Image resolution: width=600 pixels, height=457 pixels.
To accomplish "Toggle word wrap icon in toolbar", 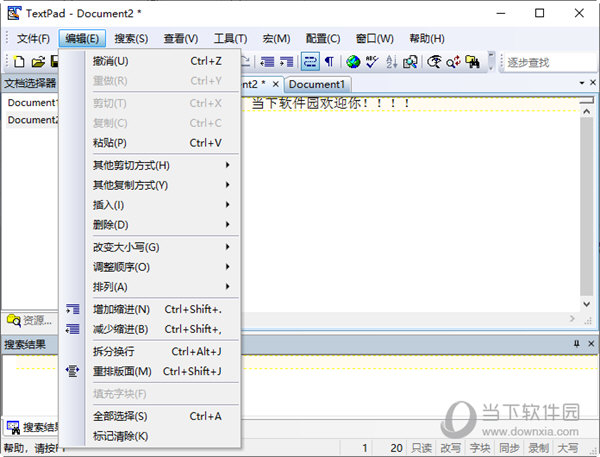I will tap(310, 62).
